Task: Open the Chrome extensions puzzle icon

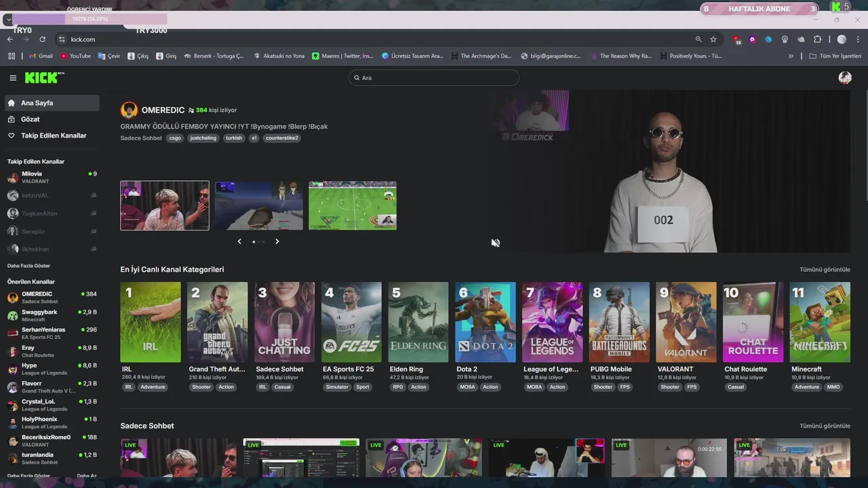Action: [818, 39]
